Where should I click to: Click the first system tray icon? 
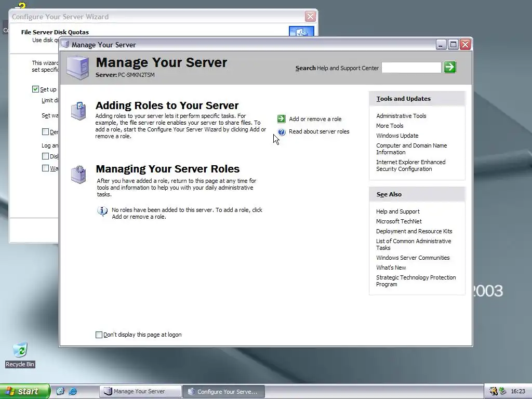(494, 391)
